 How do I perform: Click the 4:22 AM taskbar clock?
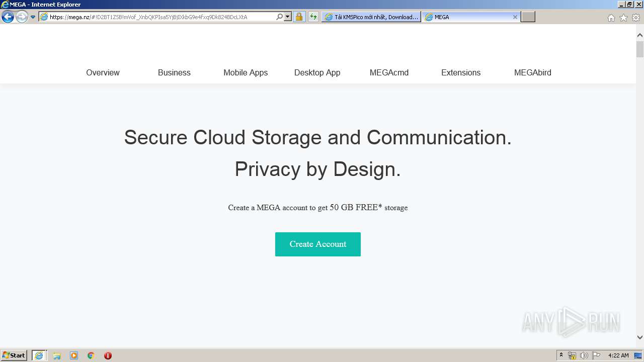tap(618, 355)
